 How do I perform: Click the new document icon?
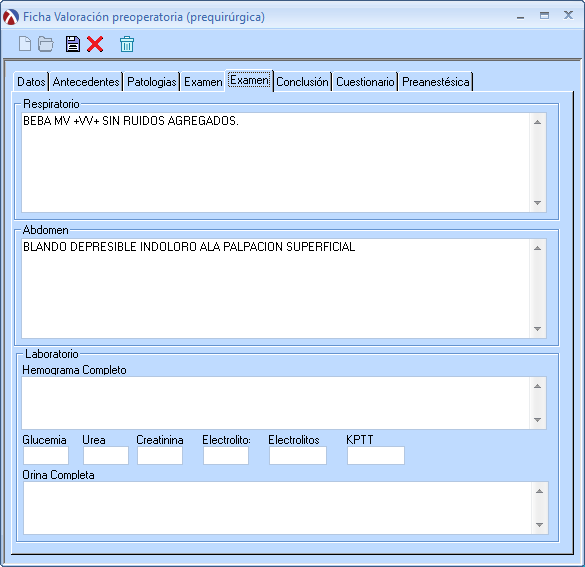[25, 44]
